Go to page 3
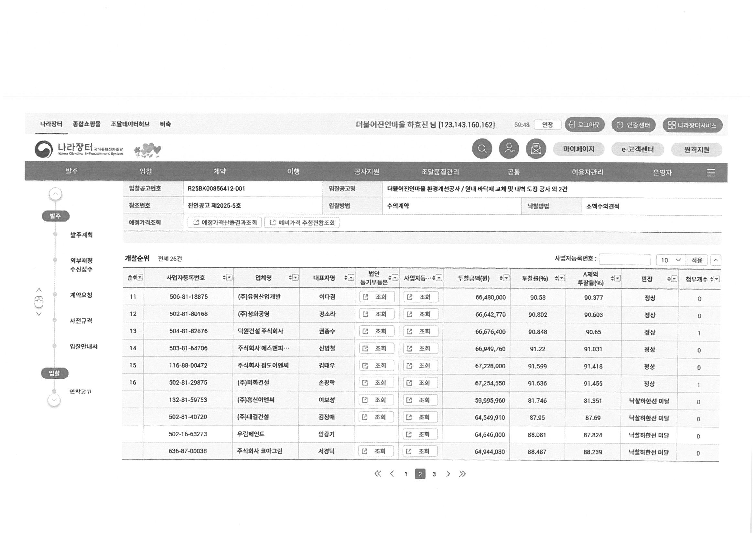This screenshot has height=535, width=756. (434, 474)
